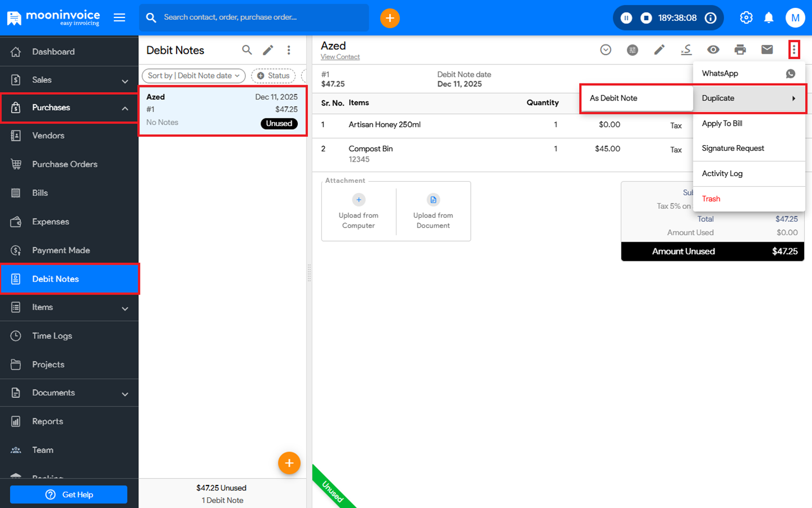The image size is (812, 508).
Task: Toggle the hamburger sidebar menu
Action: (120, 17)
